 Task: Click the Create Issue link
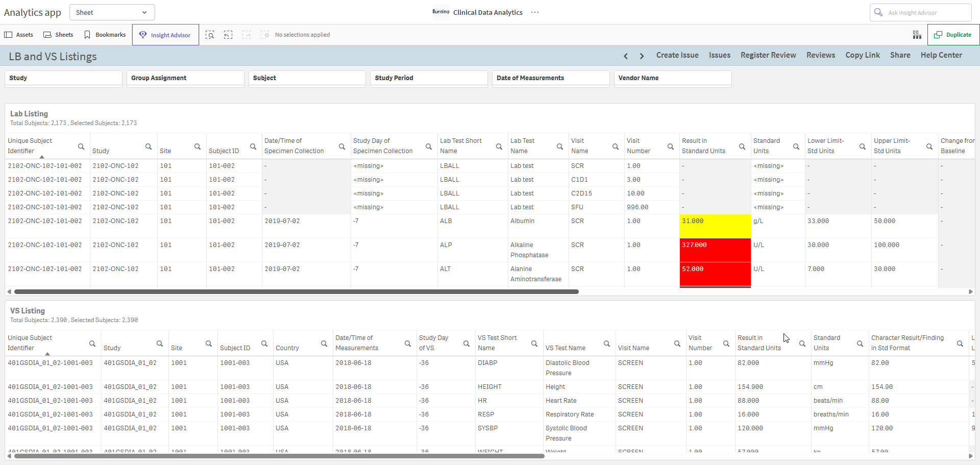(x=677, y=55)
